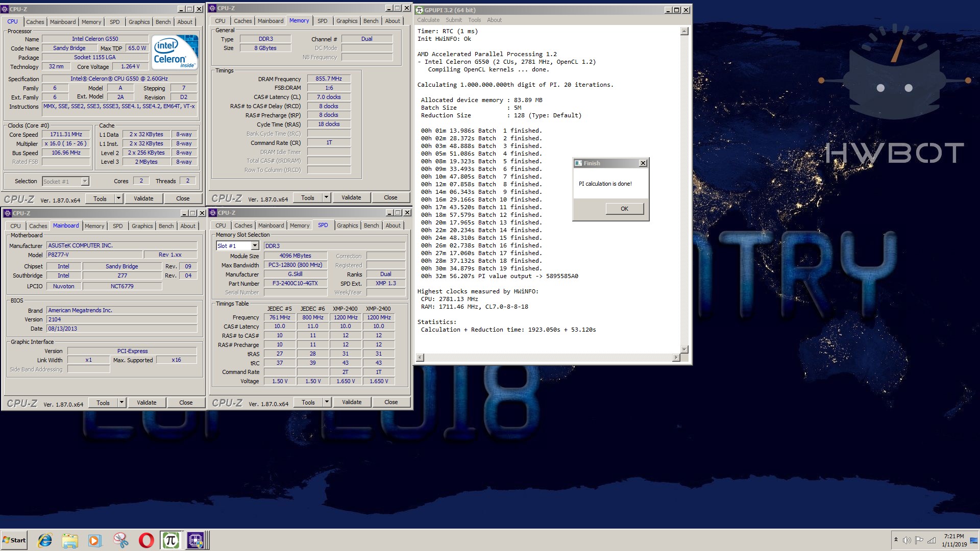Click CPU-Z Memory window title icon
The height and width of the screenshot is (551, 980).
point(213,8)
